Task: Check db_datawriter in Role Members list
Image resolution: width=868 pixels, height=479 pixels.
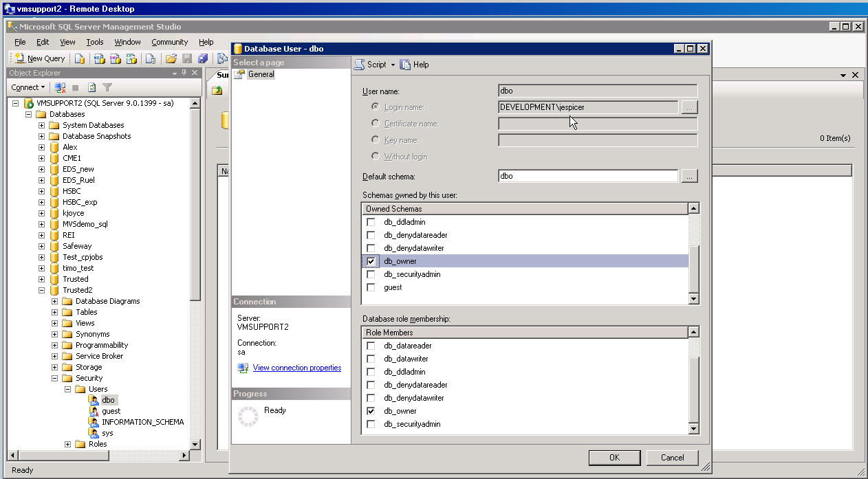Action: pos(371,359)
